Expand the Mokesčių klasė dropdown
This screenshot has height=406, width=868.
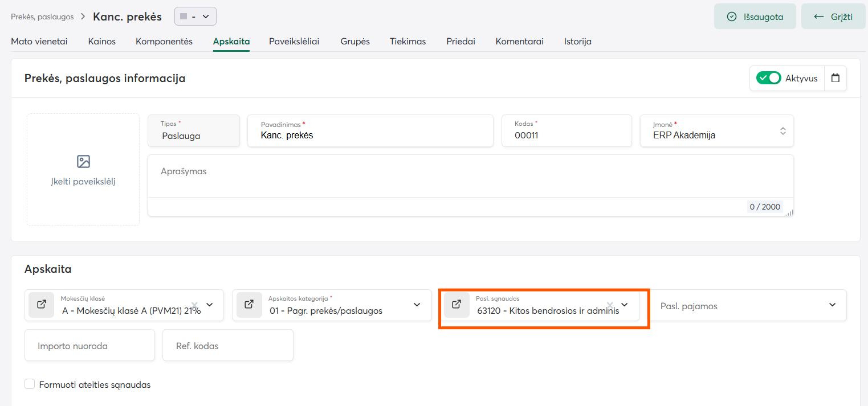click(x=210, y=305)
